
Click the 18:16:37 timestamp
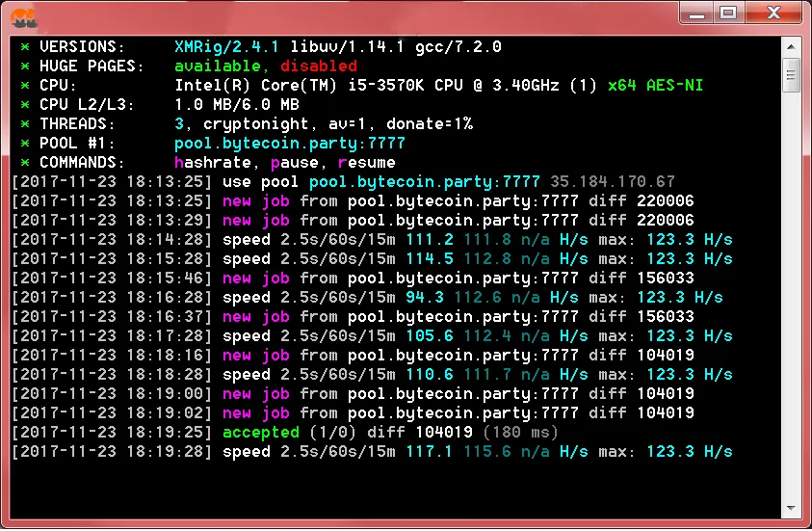point(112,316)
